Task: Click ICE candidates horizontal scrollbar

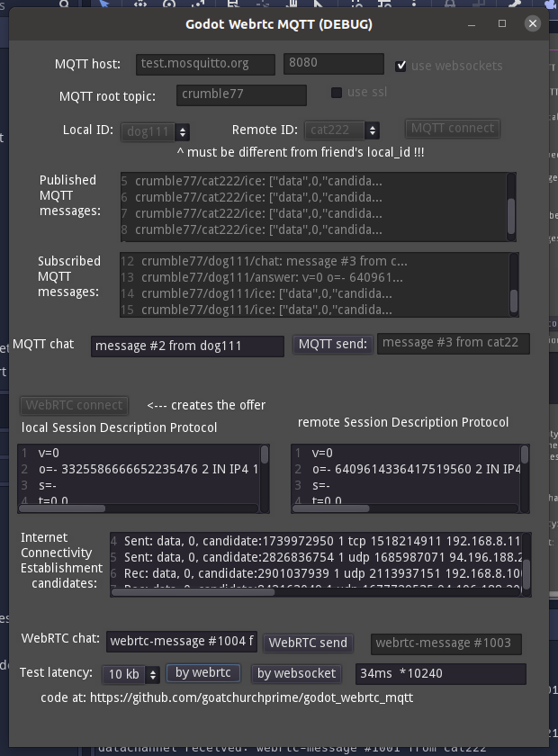Action: [x=317, y=592]
